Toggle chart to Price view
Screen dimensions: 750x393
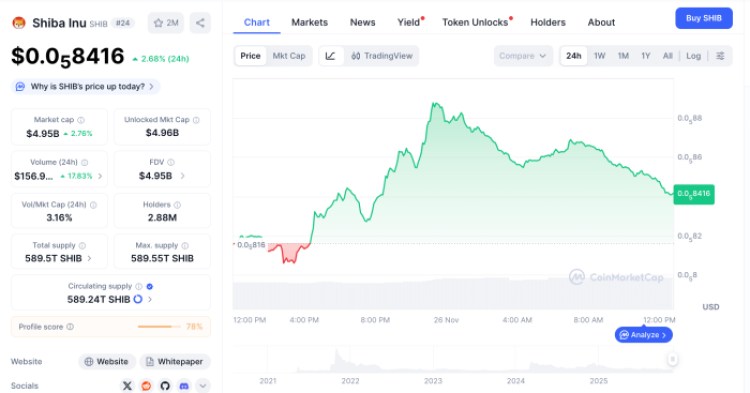pyautogui.click(x=250, y=56)
